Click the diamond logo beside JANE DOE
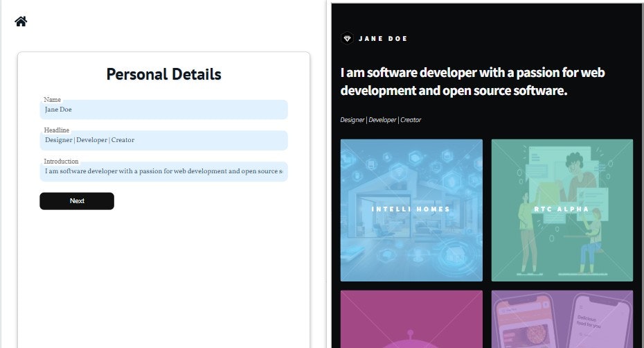The height and width of the screenshot is (348, 644). [347, 38]
